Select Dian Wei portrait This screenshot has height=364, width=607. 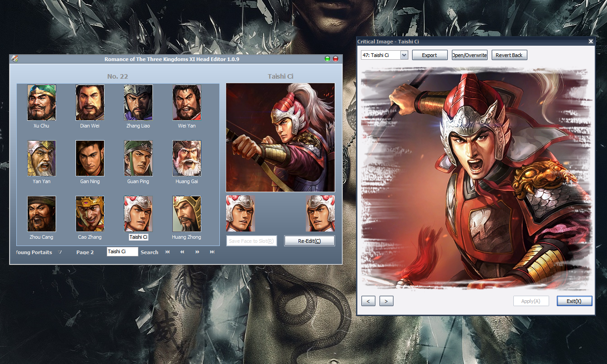pos(90,102)
